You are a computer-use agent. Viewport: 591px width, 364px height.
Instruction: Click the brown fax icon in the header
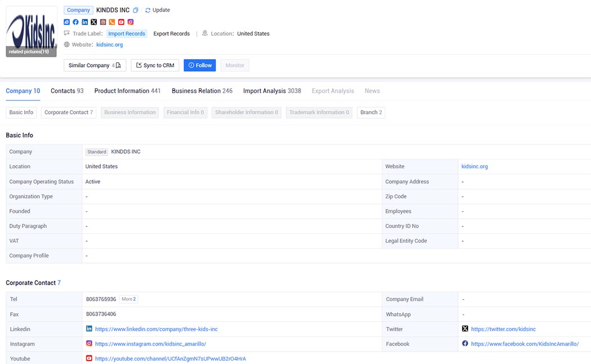tap(103, 22)
